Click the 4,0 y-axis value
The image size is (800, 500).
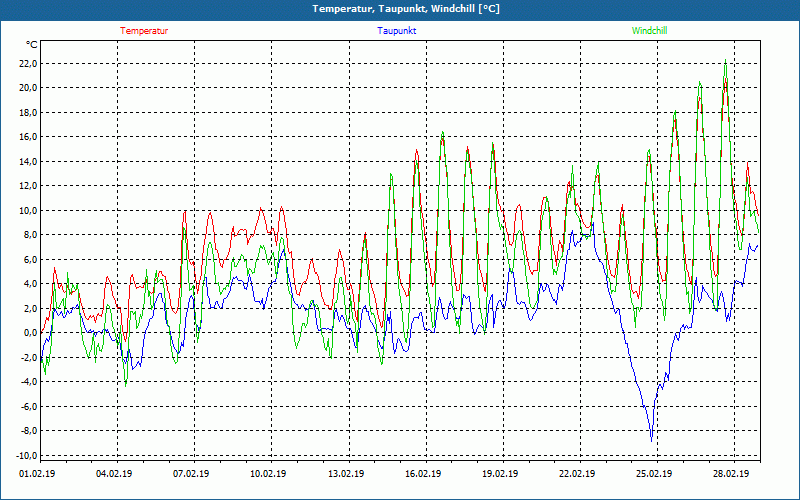pos(30,284)
